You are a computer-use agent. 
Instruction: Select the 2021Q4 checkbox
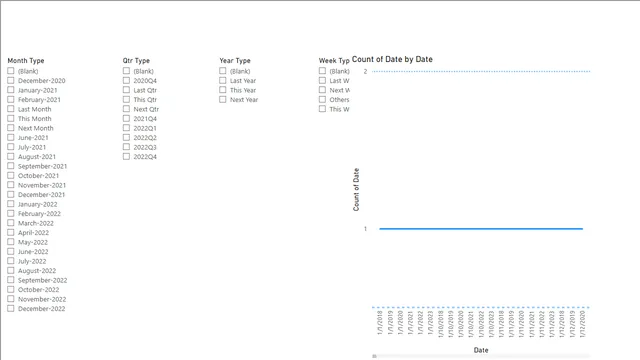click(126, 118)
